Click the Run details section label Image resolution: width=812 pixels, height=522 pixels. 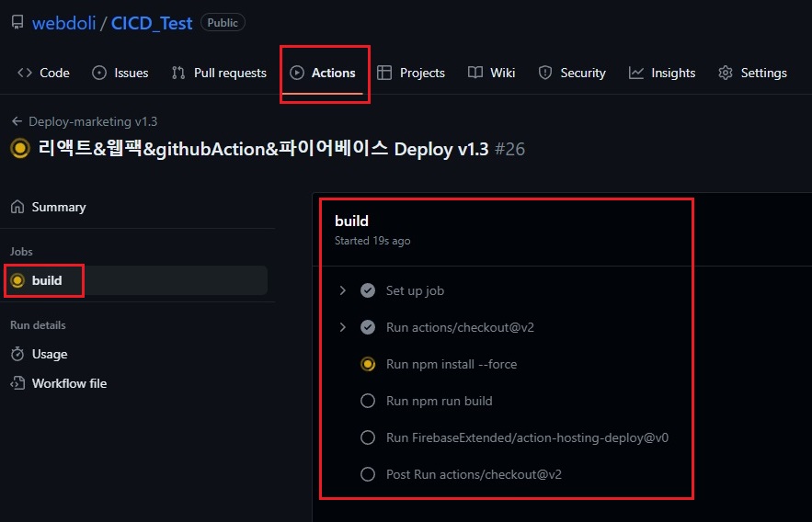(38, 325)
